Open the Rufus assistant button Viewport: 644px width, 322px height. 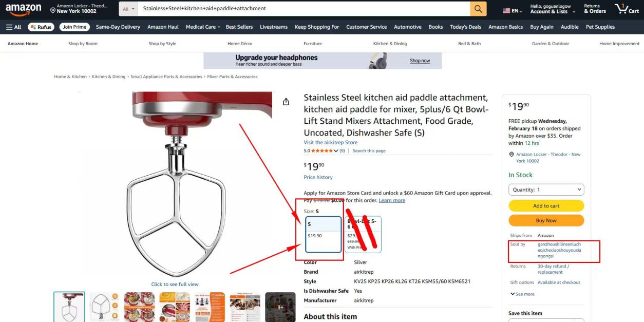tap(41, 27)
